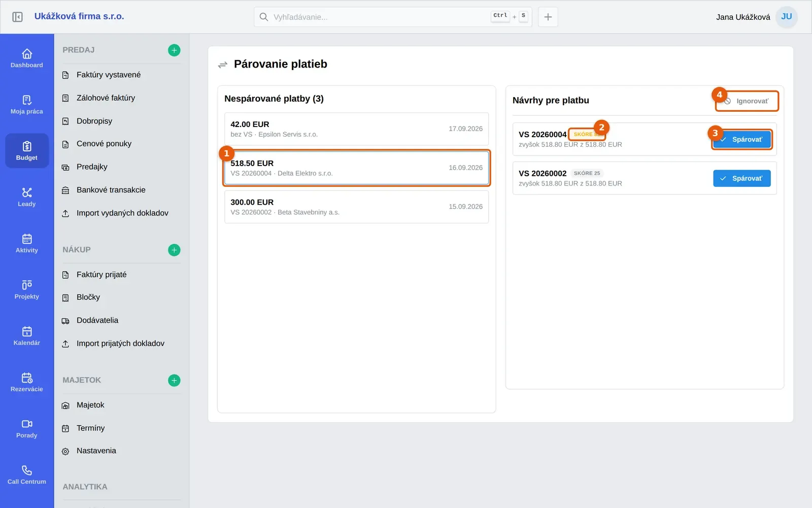Viewport: 812px width, 508px height.
Task: Select the 300.00 EUR Beta Stavebniny payment
Action: (x=356, y=207)
